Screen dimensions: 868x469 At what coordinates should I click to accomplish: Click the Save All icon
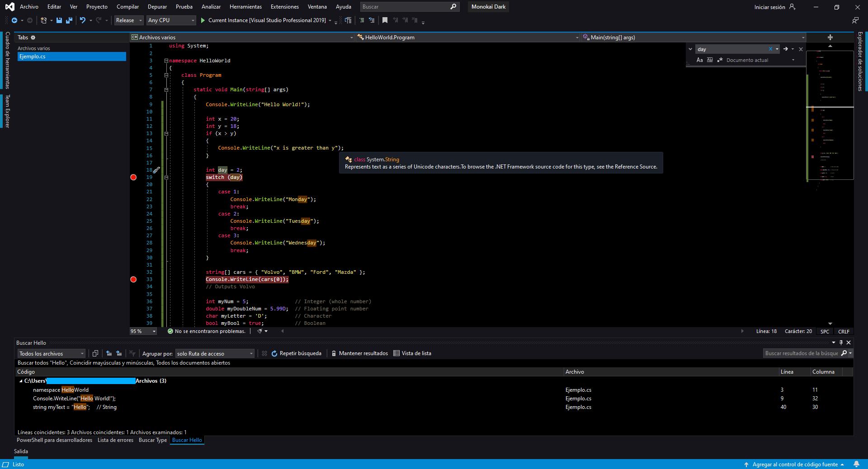[69, 20]
